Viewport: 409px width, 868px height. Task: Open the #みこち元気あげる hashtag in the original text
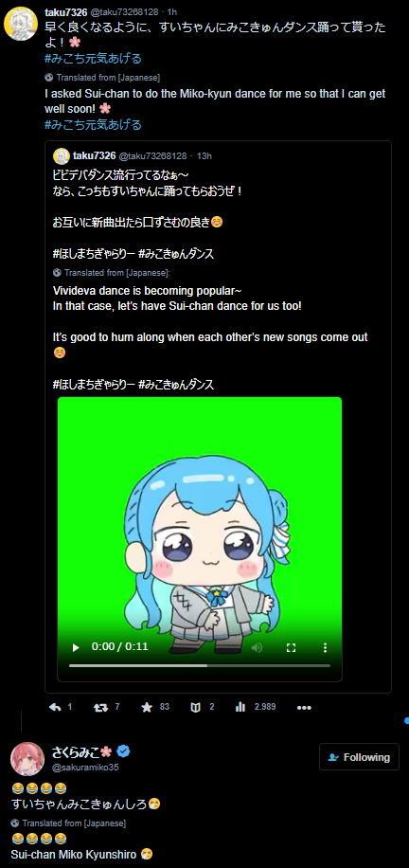[x=93, y=58]
